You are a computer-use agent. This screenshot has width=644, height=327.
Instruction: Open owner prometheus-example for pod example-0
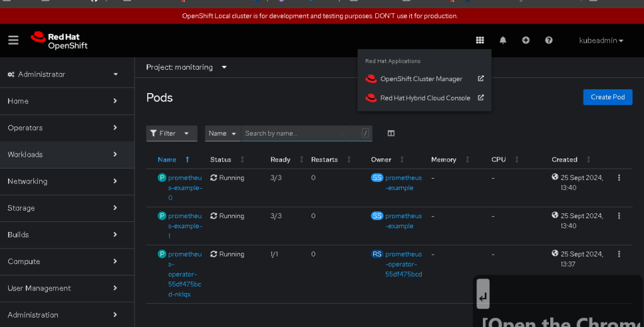click(x=404, y=182)
